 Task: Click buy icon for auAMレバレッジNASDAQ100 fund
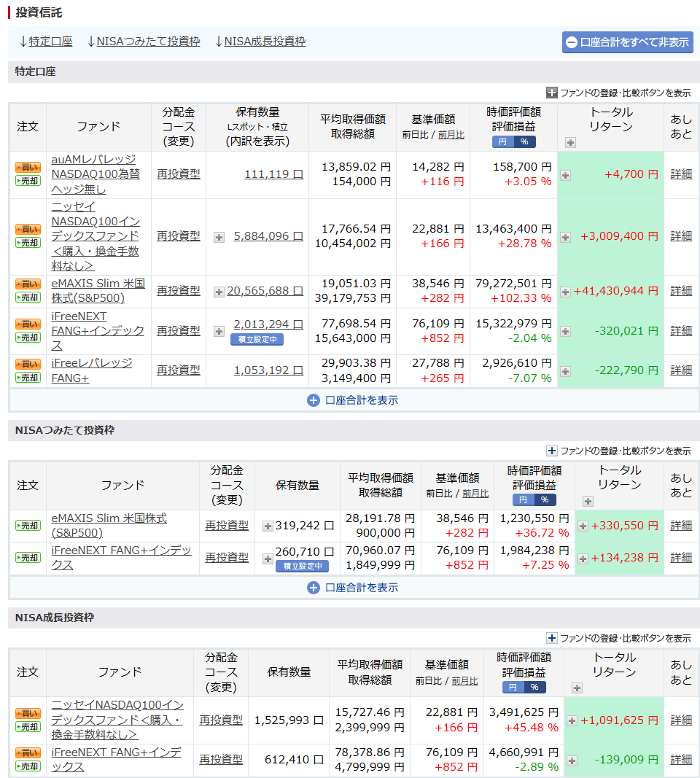coord(28,168)
